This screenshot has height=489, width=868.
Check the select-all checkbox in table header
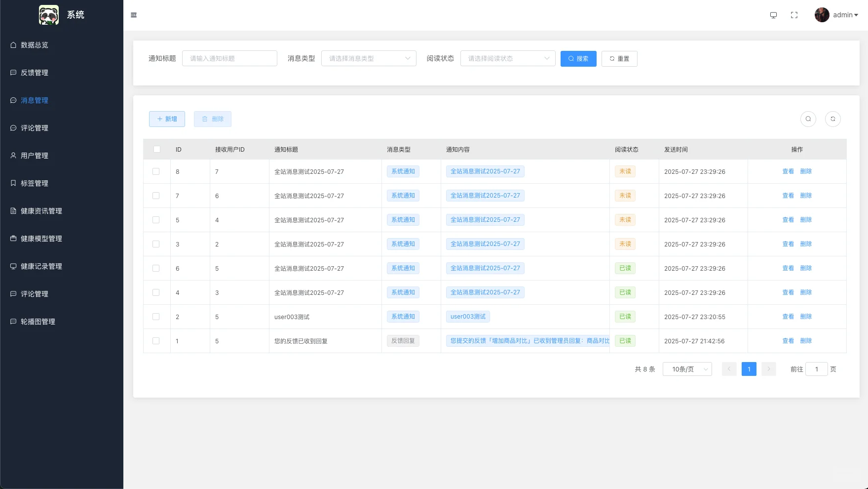[x=156, y=149]
